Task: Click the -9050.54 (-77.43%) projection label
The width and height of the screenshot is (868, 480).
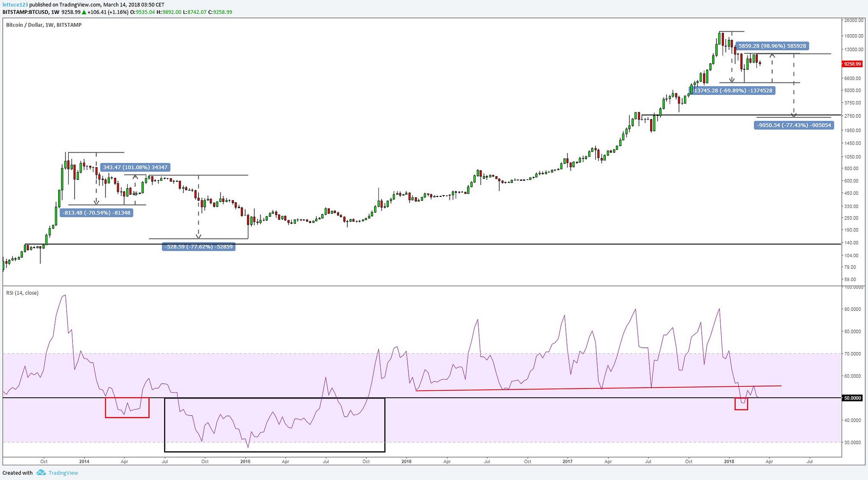Action: 794,125
